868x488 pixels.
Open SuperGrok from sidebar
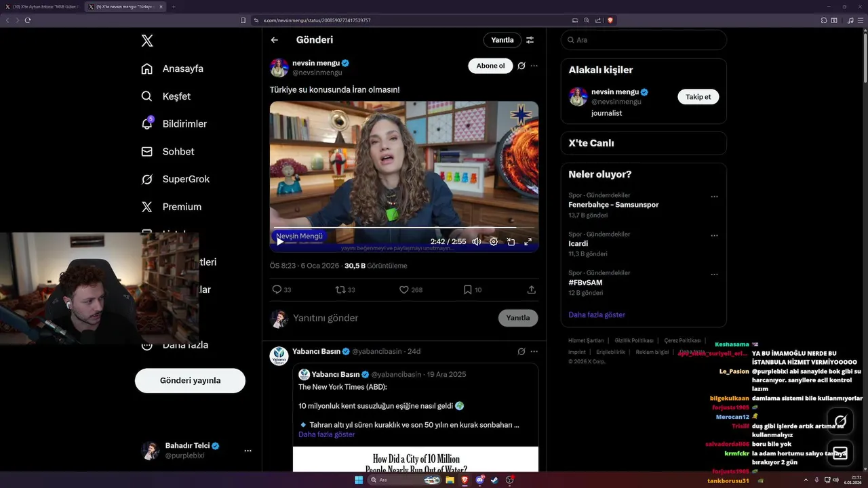coord(175,179)
